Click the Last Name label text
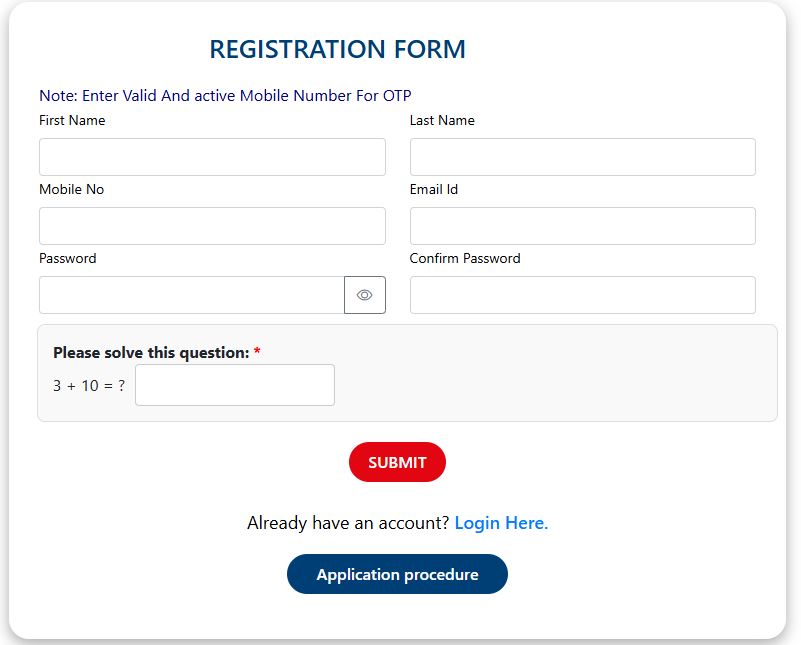 click(442, 121)
